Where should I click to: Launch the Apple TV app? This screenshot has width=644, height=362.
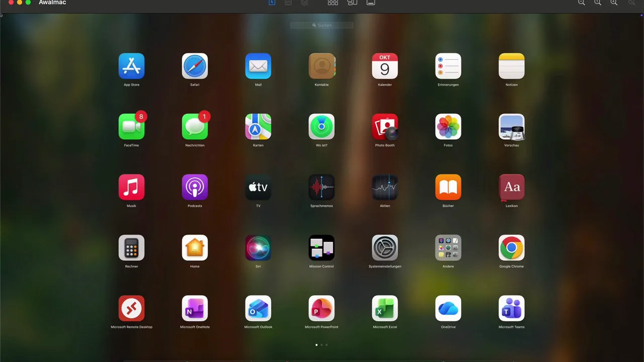[258, 187]
